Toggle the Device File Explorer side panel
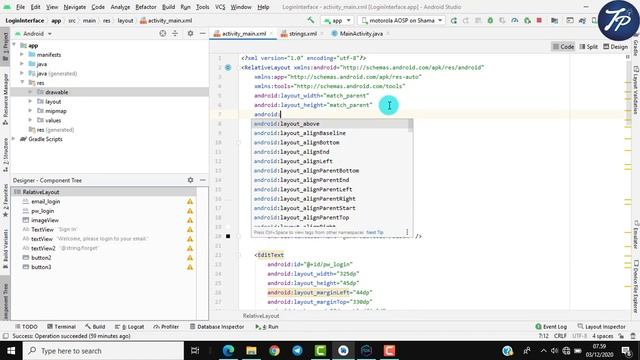Viewport: 640px width, 360px height. click(636, 286)
